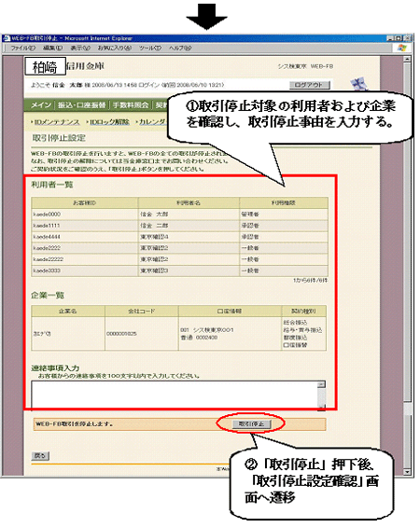Viewport: 420px width, 527px height.
Task: Click user name 信金 二郎 in table
Action: (154, 226)
